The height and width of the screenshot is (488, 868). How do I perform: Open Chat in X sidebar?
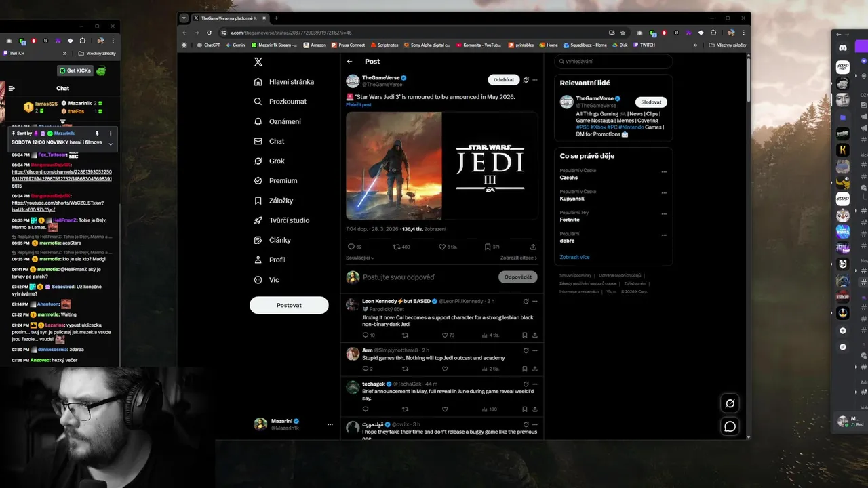pyautogui.click(x=269, y=141)
